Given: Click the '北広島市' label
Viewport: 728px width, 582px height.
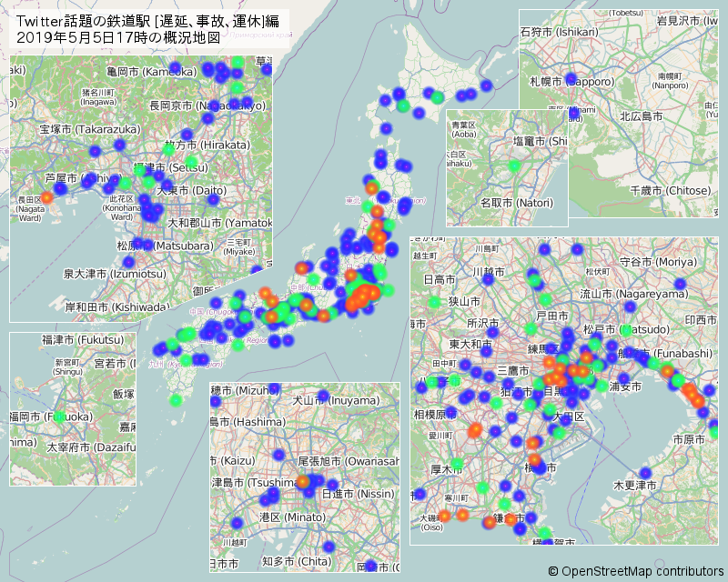Looking at the screenshot, I should tap(642, 116).
